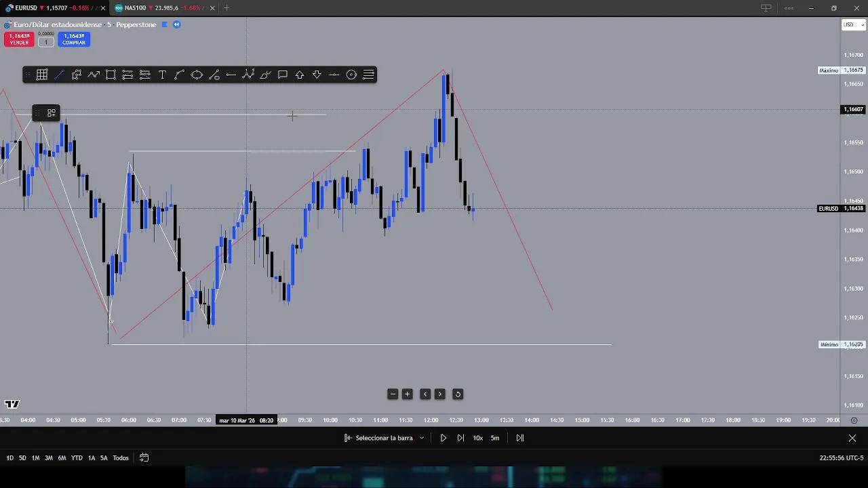Select the 1A date range
Image resolution: width=868 pixels, height=488 pixels.
click(92, 458)
